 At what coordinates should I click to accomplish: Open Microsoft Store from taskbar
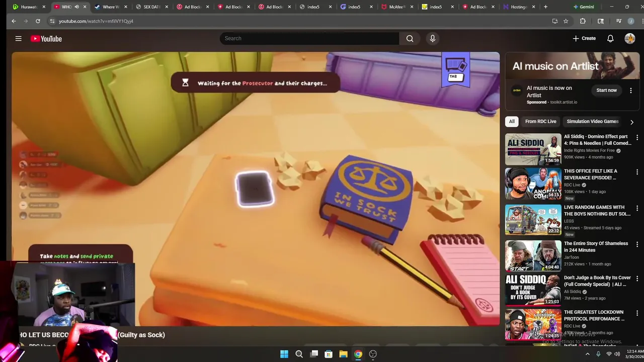click(329, 354)
